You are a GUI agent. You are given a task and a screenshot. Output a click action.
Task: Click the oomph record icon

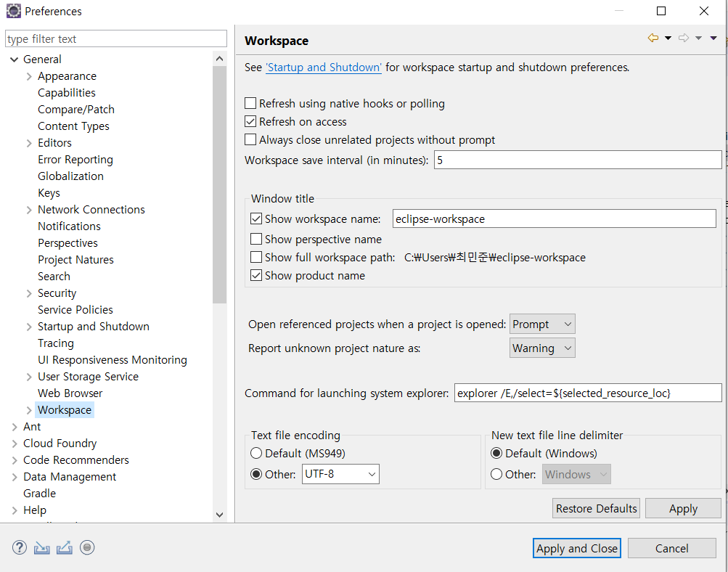tap(87, 547)
